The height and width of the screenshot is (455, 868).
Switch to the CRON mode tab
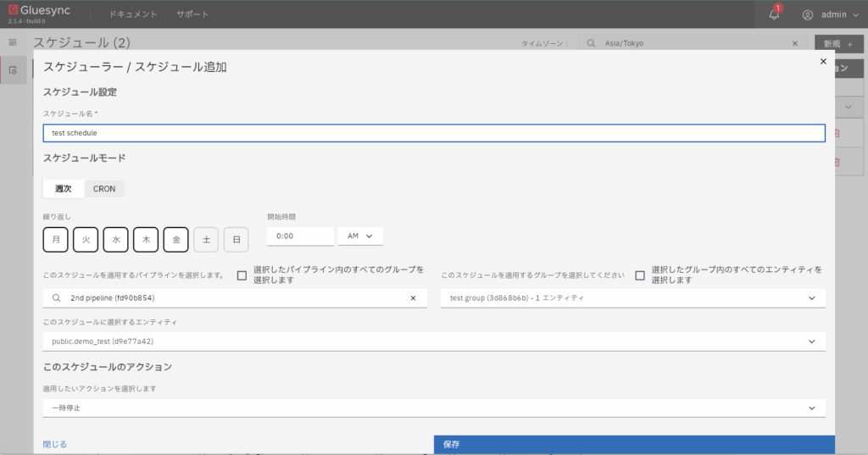click(104, 189)
